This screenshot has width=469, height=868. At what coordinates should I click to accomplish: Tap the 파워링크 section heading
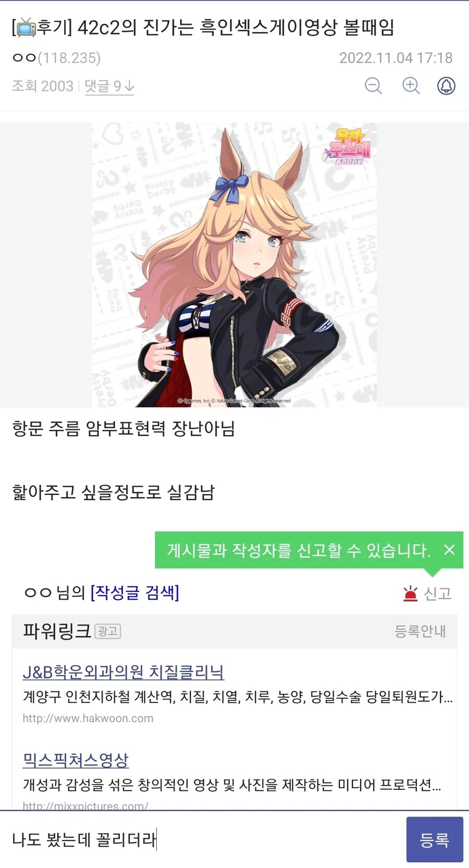tap(57, 631)
